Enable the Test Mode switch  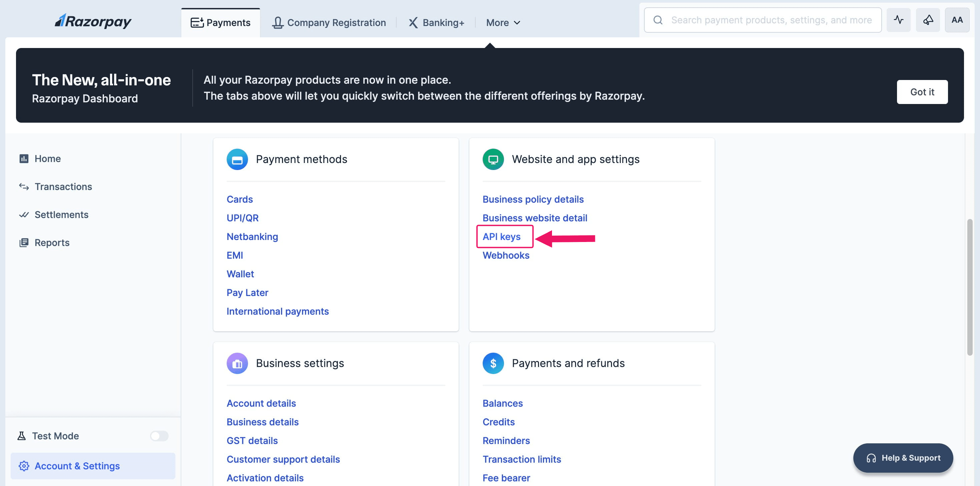coord(159,435)
